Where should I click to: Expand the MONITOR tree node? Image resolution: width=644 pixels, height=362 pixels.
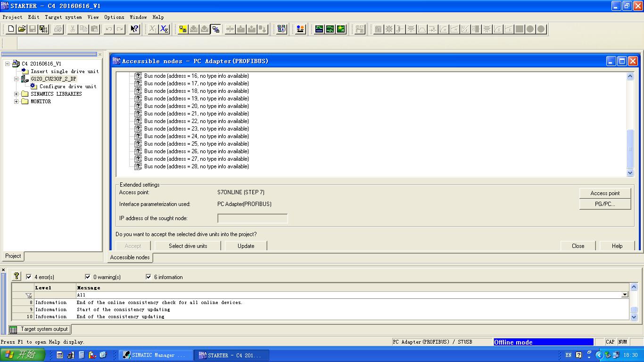(x=17, y=101)
